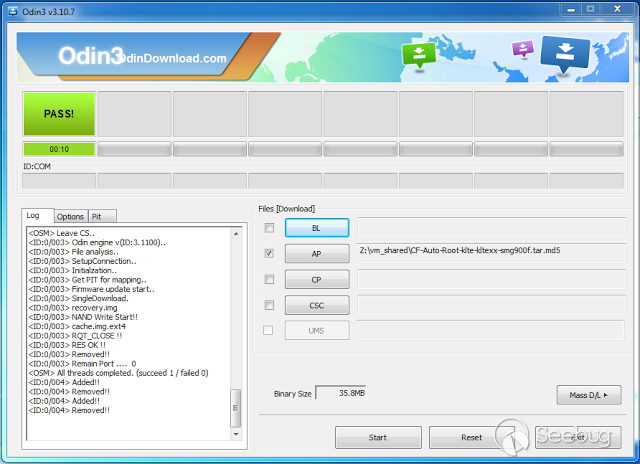Screen dimensions: 640x464
Task: Click the UMS file button
Action: point(317,331)
